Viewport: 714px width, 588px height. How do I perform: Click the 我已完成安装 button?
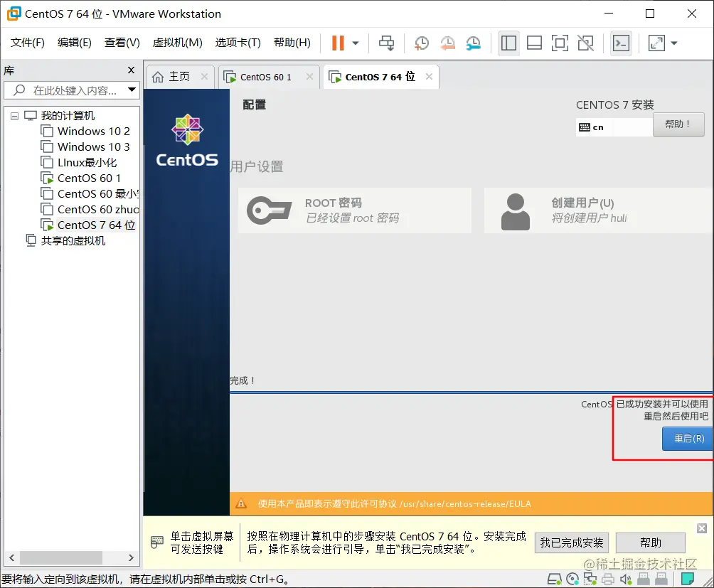coord(572,542)
